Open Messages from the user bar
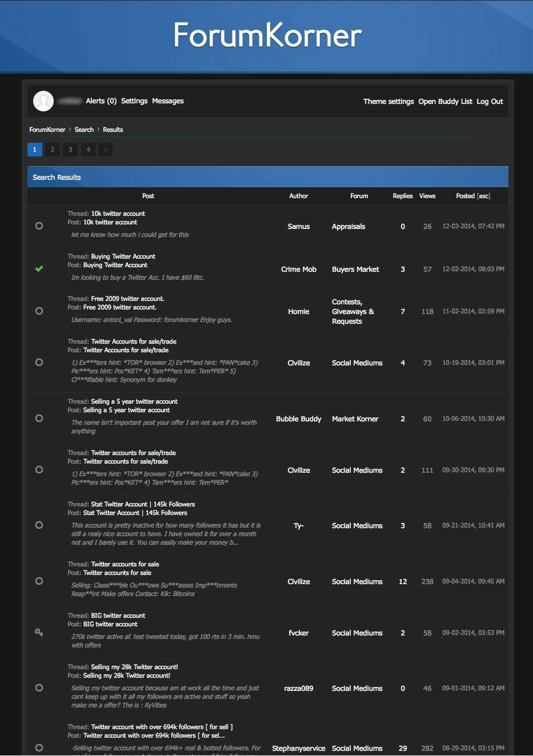The width and height of the screenshot is (533, 756). pyautogui.click(x=168, y=101)
